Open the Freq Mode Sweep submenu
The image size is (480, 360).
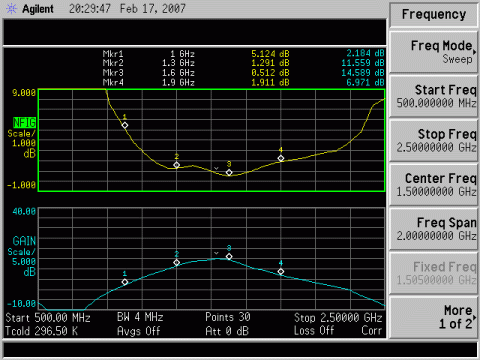433,52
